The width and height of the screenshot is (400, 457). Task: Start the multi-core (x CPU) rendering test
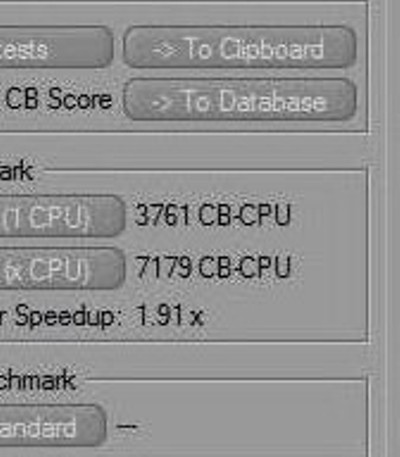coord(61,268)
